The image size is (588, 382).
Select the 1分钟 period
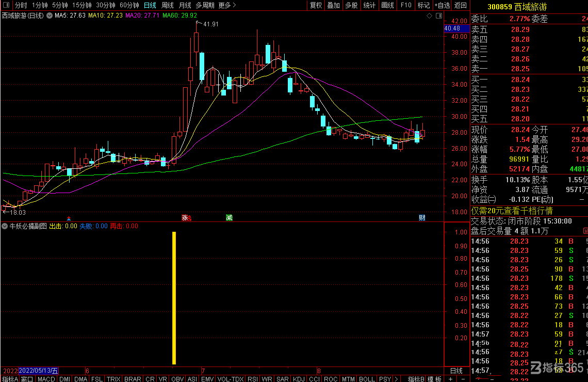point(40,5)
